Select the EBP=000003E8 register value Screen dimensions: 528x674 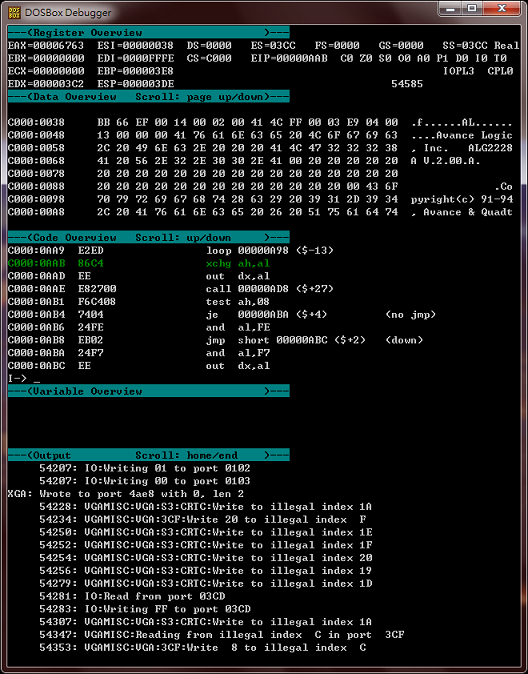[135, 71]
